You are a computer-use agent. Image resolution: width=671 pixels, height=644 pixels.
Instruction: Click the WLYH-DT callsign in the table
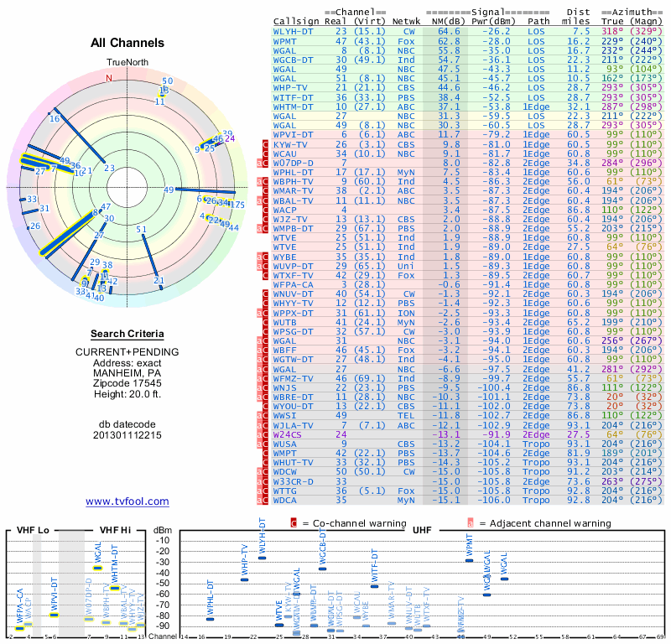[x=293, y=32]
